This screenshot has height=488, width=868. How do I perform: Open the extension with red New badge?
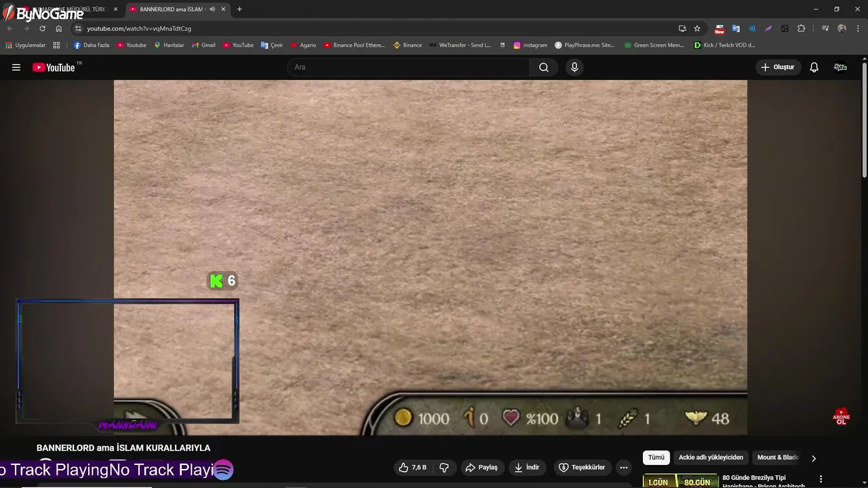click(719, 28)
